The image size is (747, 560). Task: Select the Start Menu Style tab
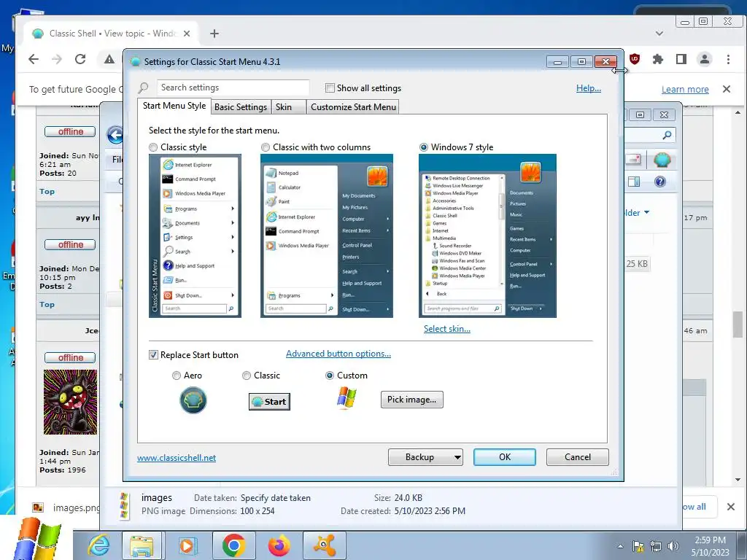coord(174,106)
